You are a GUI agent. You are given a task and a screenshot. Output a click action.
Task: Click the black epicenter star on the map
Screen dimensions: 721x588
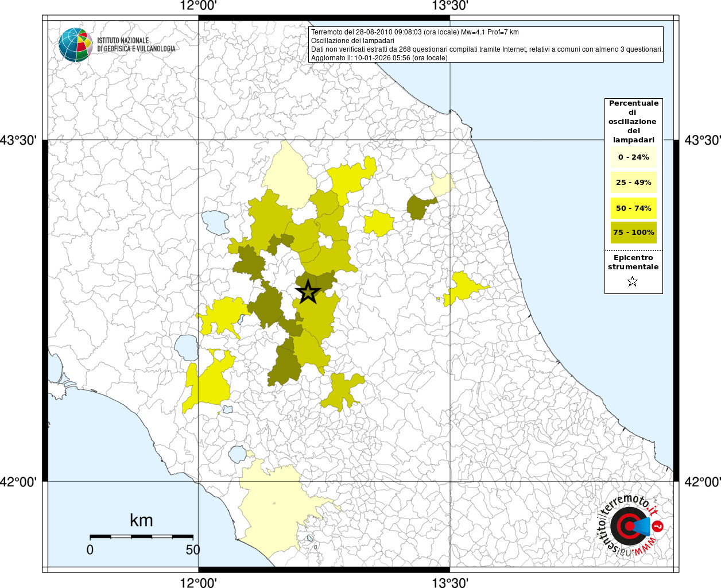click(308, 292)
